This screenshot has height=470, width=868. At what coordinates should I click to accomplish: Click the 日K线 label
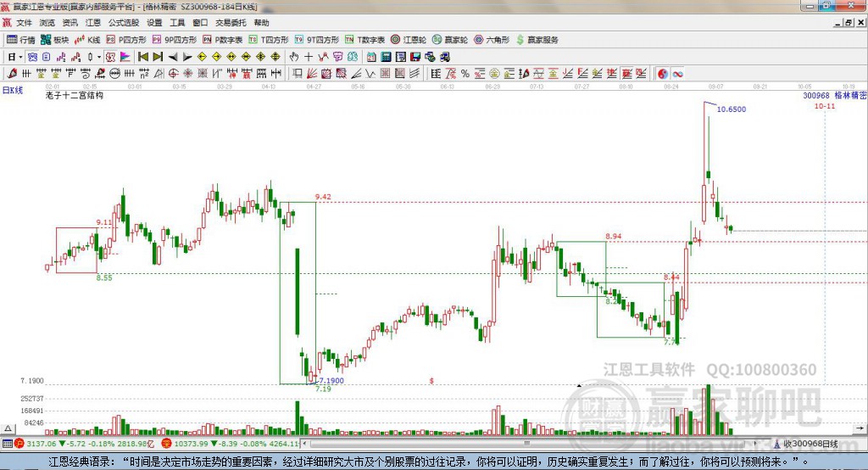point(13,90)
